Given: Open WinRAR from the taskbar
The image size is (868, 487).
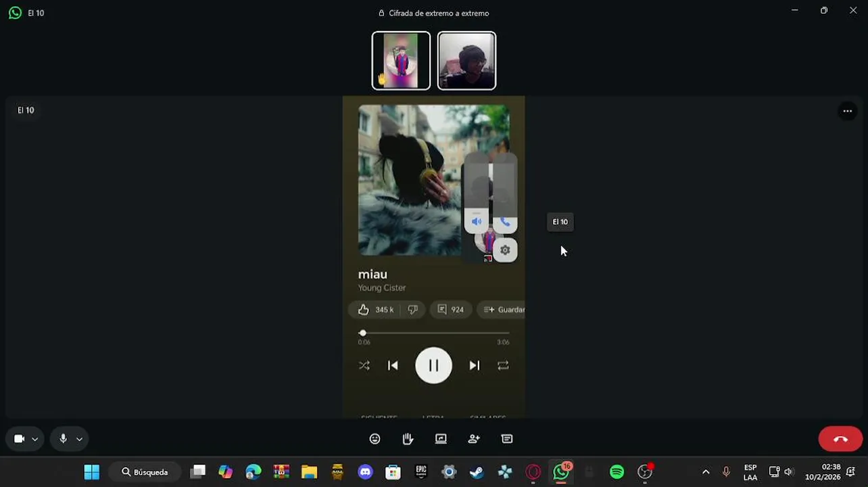Looking at the screenshot, I should click(281, 472).
